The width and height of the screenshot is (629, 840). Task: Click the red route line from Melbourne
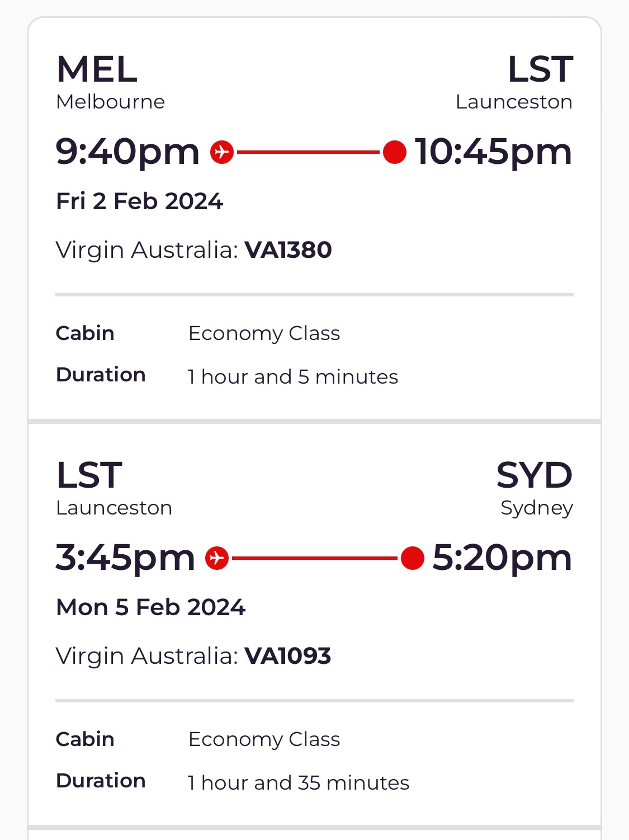point(308,152)
